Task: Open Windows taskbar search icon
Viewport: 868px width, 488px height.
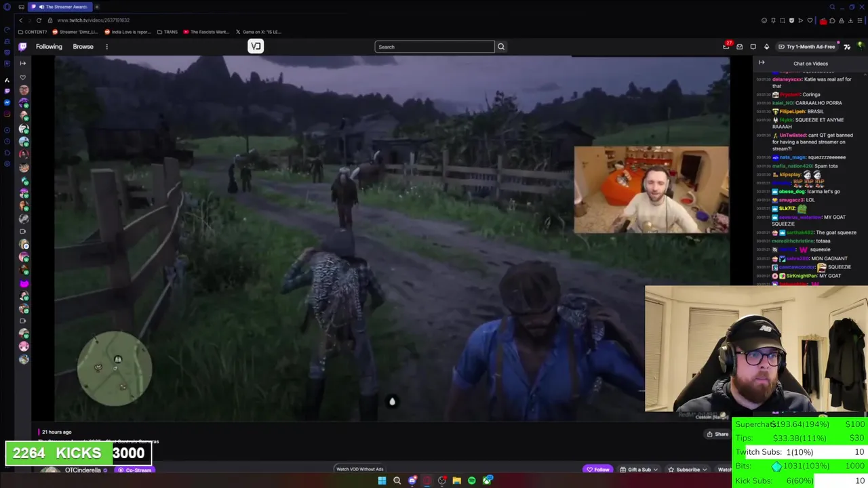Action: click(397, 481)
